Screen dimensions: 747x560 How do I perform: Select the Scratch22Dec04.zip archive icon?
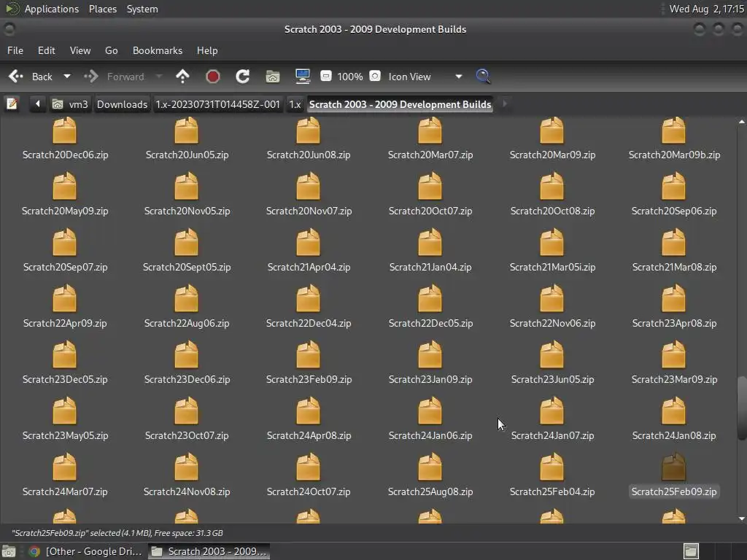[309, 298]
